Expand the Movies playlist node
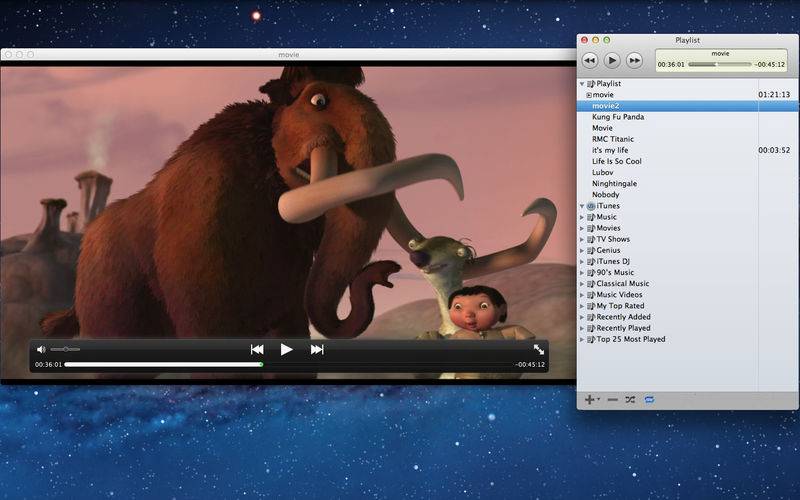 click(582, 229)
